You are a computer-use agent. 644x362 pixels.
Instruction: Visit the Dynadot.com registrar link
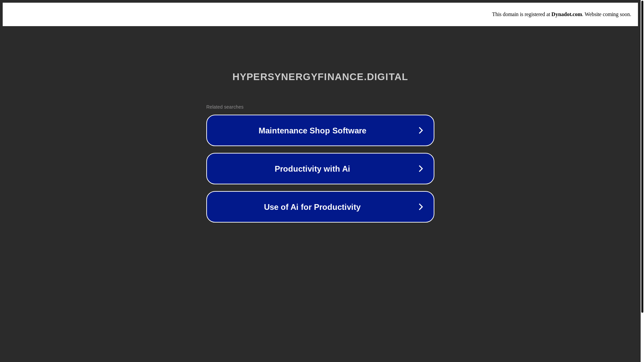pyautogui.click(x=567, y=14)
